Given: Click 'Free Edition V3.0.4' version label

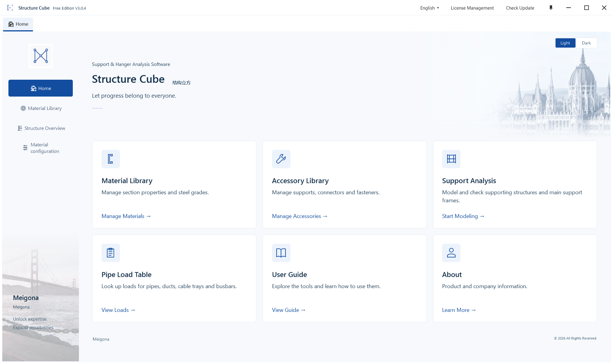Looking at the screenshot, I should click(69, 8).
